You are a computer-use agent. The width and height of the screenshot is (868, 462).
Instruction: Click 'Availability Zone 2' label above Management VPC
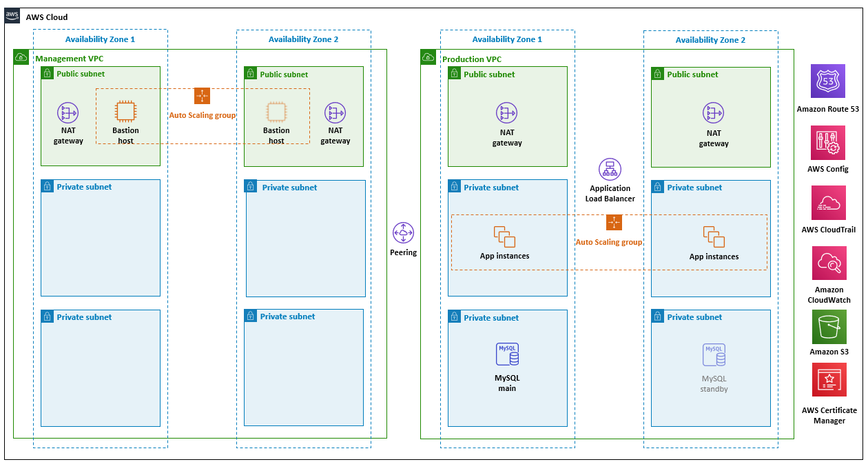tap(303, 39)
